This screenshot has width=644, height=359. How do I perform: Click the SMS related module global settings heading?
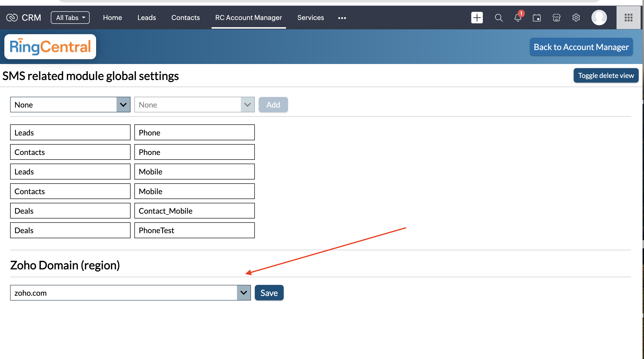(x=91, y=76)
